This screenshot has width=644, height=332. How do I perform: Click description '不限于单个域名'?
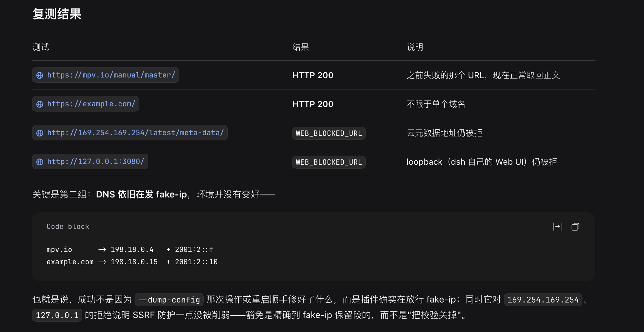pos(436,104)
